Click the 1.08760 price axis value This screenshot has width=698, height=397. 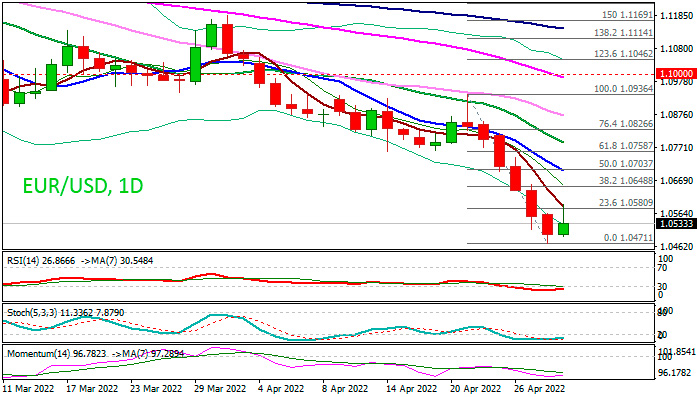pos(677,115)
